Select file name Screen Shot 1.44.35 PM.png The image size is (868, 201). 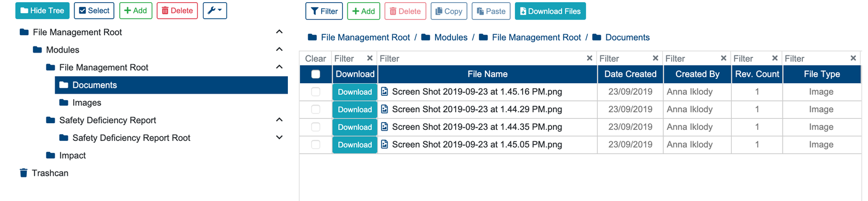pos(477,127)
